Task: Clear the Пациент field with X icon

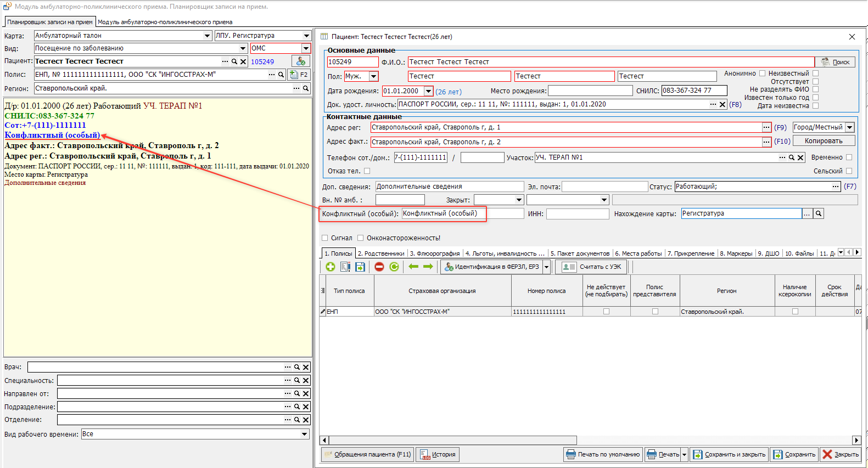Action: click(x=243, y=61)
